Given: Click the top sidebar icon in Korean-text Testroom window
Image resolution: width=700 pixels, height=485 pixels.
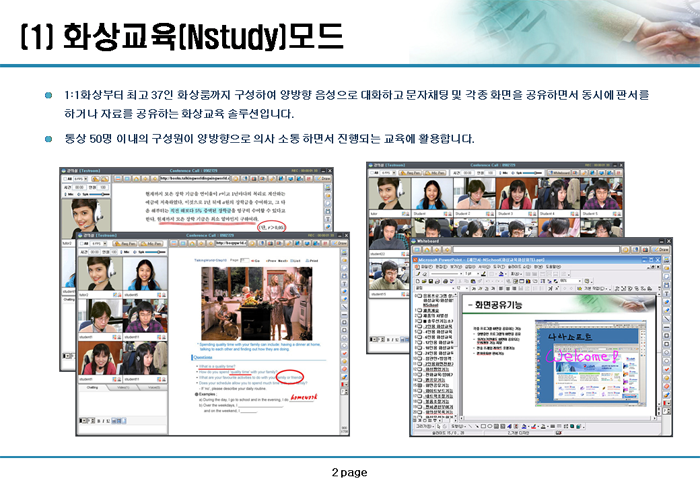Looking at the screenshot, I should (x=328, y=187).
